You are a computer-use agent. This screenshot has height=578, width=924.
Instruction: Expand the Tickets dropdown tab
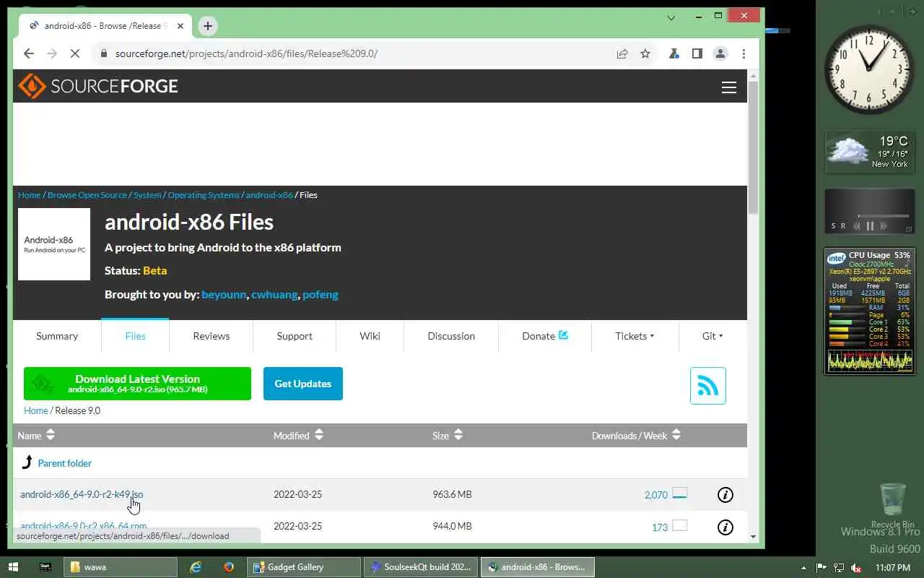click(x=635, y=336)
